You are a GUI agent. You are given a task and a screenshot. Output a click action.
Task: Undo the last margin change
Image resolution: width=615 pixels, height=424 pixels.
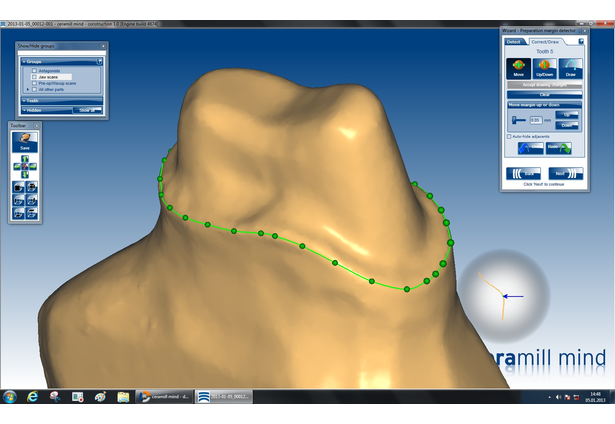coord(530,148)
